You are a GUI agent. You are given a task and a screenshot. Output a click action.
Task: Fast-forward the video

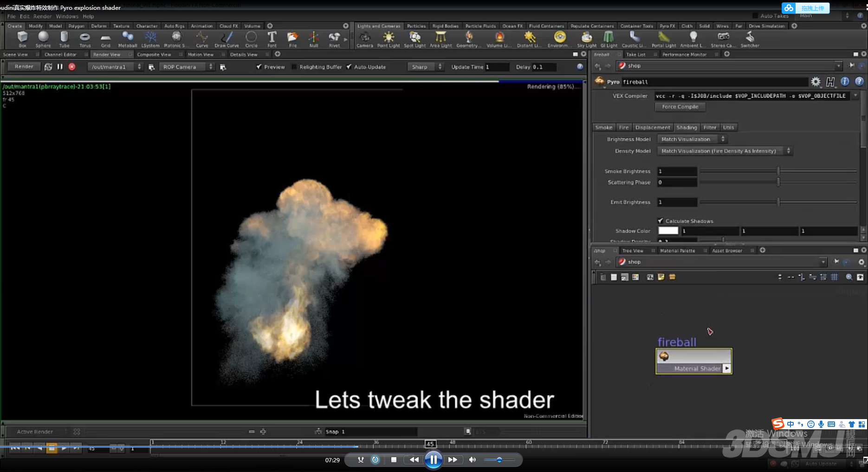pyautogui.click(x=453, y=460)
